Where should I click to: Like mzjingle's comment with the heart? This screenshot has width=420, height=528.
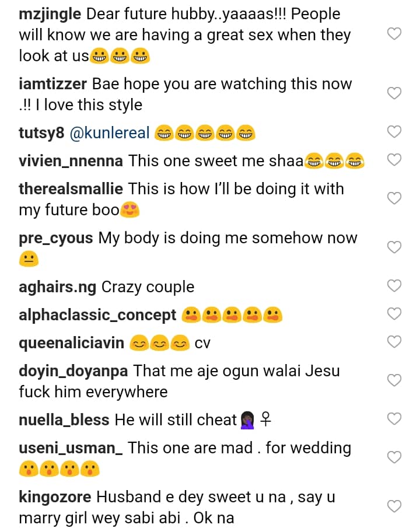click(x=395, y=34)
